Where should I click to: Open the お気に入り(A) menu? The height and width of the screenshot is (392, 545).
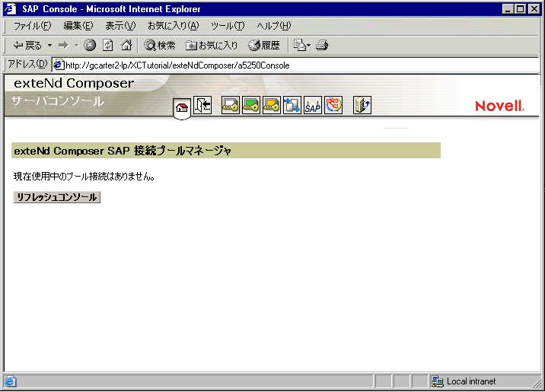coord(174,26)
